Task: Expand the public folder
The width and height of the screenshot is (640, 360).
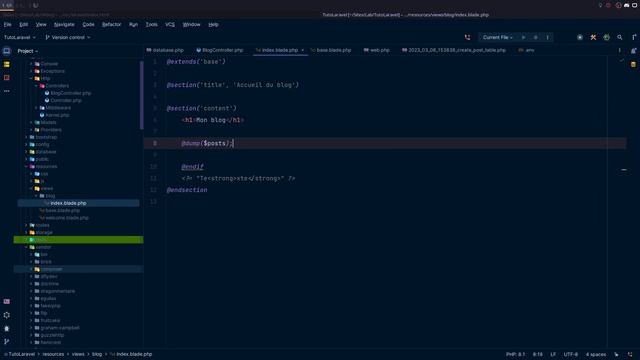Action: [27, 159]
